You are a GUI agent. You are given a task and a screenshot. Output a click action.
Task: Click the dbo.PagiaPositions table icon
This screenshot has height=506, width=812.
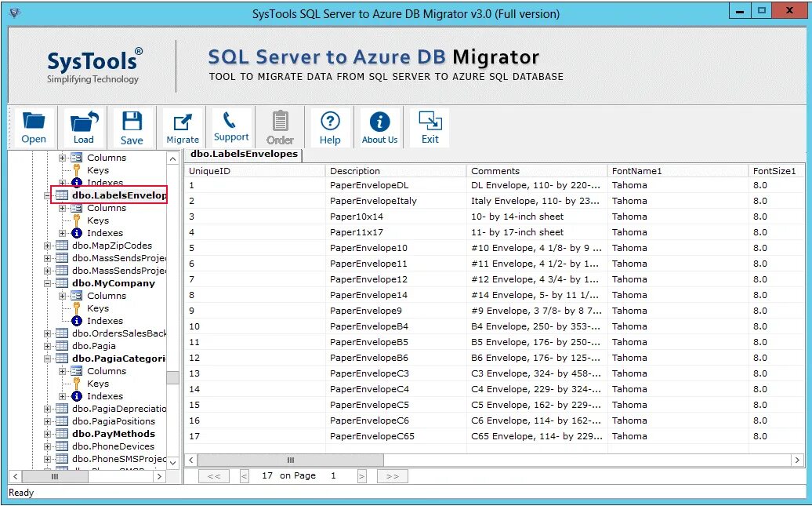coord(62,421)
